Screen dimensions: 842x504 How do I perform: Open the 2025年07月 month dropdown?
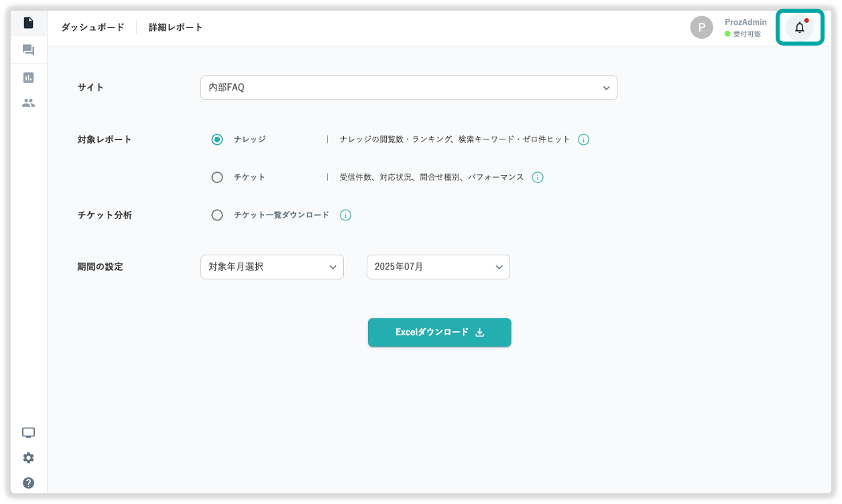pos(438,267)
